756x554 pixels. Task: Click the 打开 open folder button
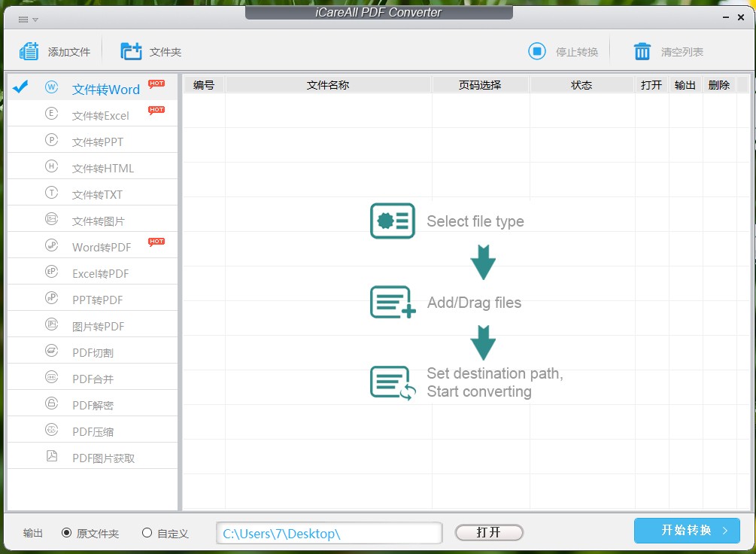point(489,532)
